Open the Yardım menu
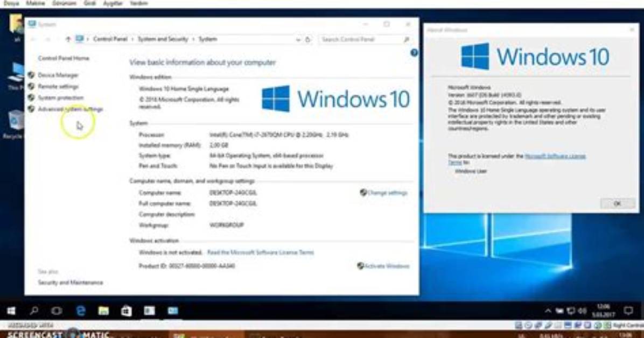644x338 pixels. [139, 3]
